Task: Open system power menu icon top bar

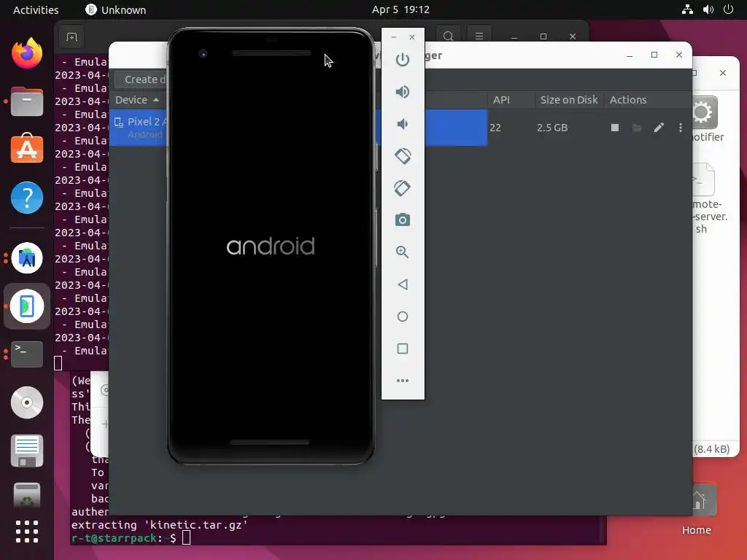Action: tap(729, 9)
